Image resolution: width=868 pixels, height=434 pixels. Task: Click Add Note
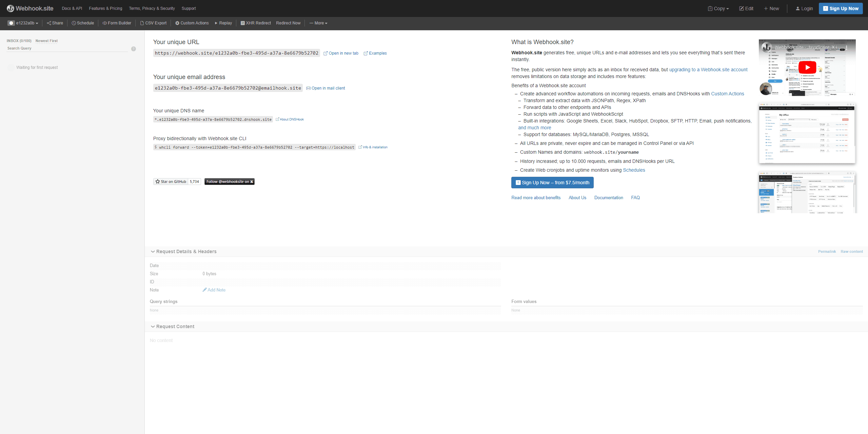tap(214, 290)
